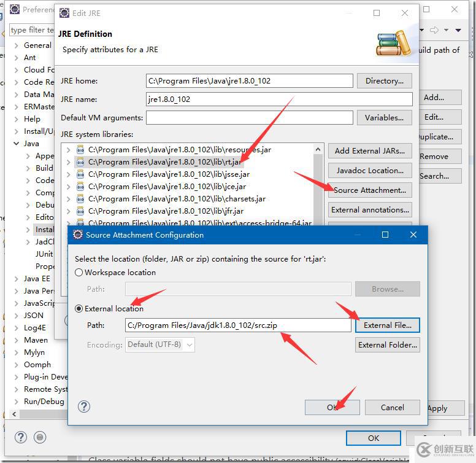Select the rt.jar jar icon
The height and width of the screenshot is (463, 476).
click(x=80, y=162)
